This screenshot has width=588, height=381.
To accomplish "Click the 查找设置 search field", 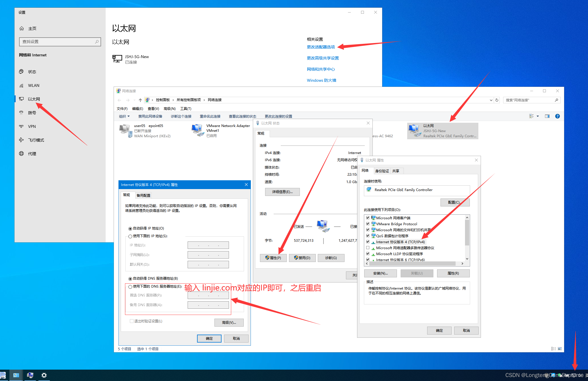I will click(57, 42).
